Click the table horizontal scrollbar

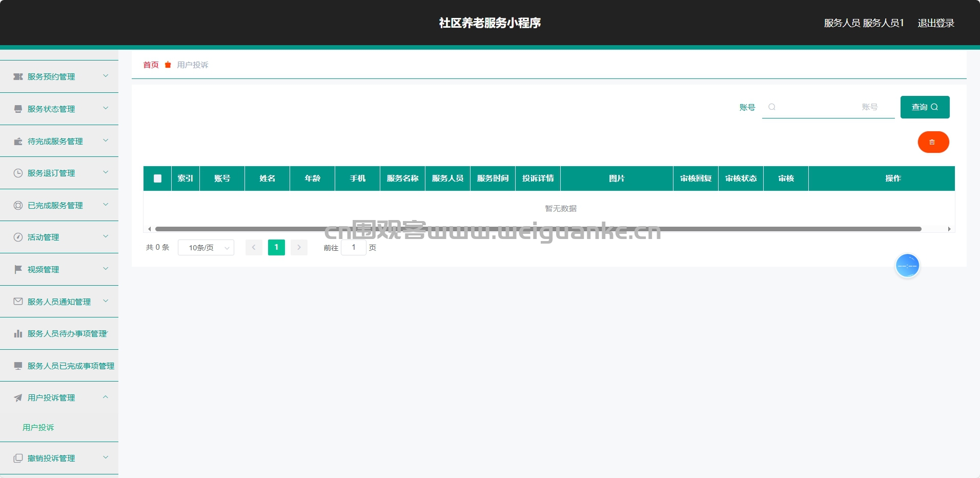[538, 229]
